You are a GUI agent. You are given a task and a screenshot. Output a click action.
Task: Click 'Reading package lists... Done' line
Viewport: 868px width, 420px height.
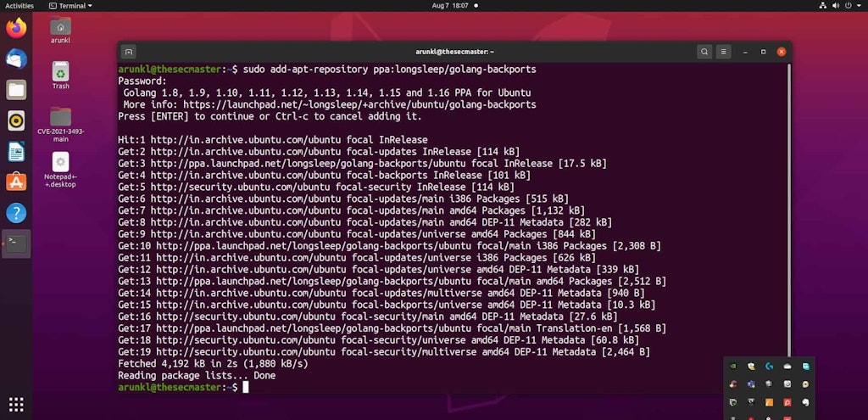[x=197, y=376]
